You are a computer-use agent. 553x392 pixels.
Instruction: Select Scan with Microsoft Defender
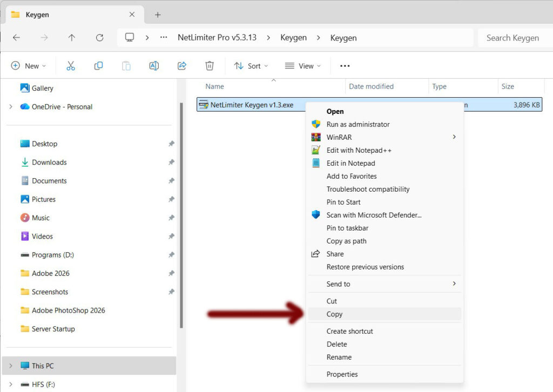pyautogui.click(x=374, y=215)
